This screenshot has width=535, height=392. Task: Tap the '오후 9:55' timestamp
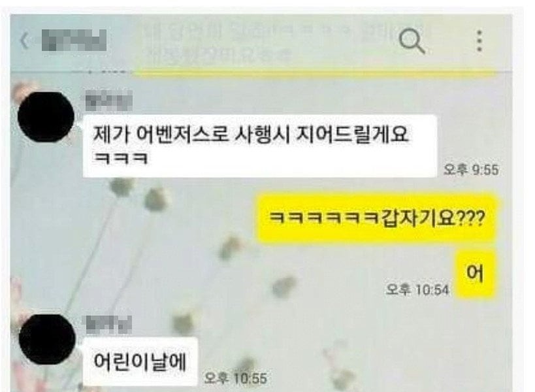coord(471,170)
